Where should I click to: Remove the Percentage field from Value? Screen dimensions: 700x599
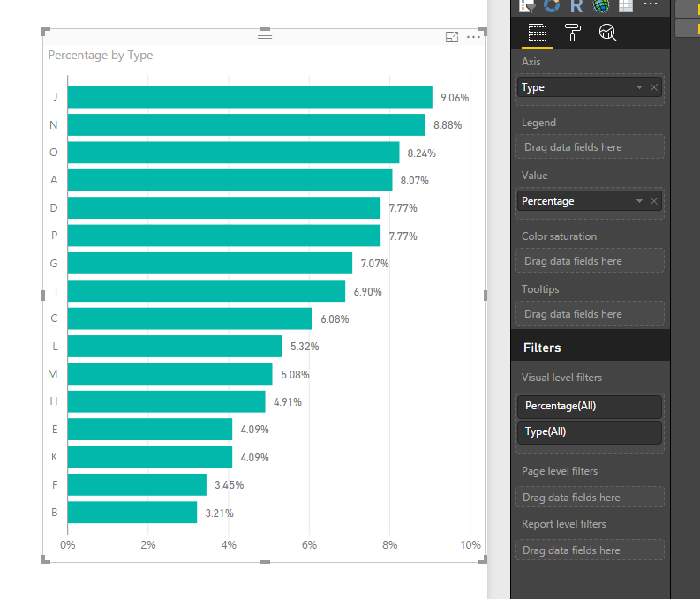tap(654, 201)
